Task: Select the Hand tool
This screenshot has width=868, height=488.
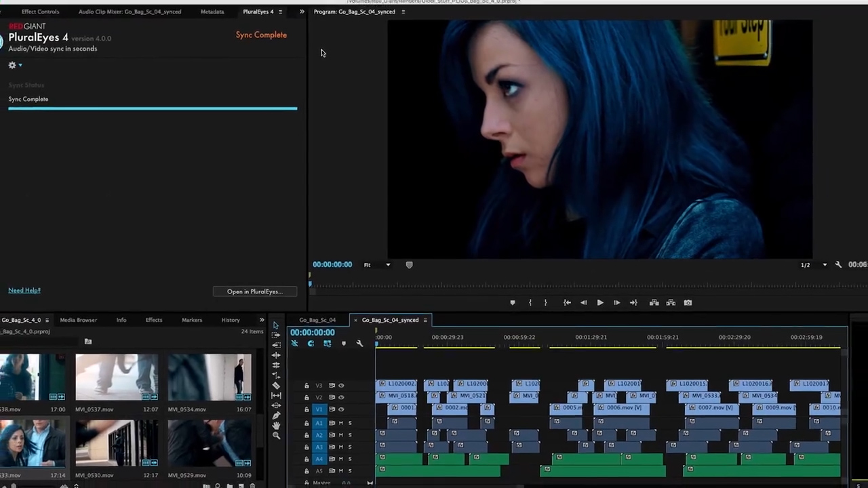Action: tap(276, 426)
